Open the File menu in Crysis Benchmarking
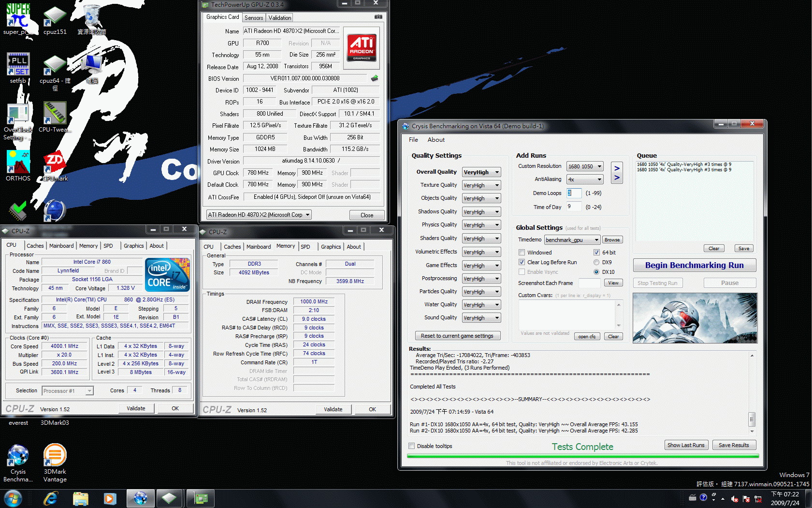The image size is (812, 508). click(x=413, y=139)
